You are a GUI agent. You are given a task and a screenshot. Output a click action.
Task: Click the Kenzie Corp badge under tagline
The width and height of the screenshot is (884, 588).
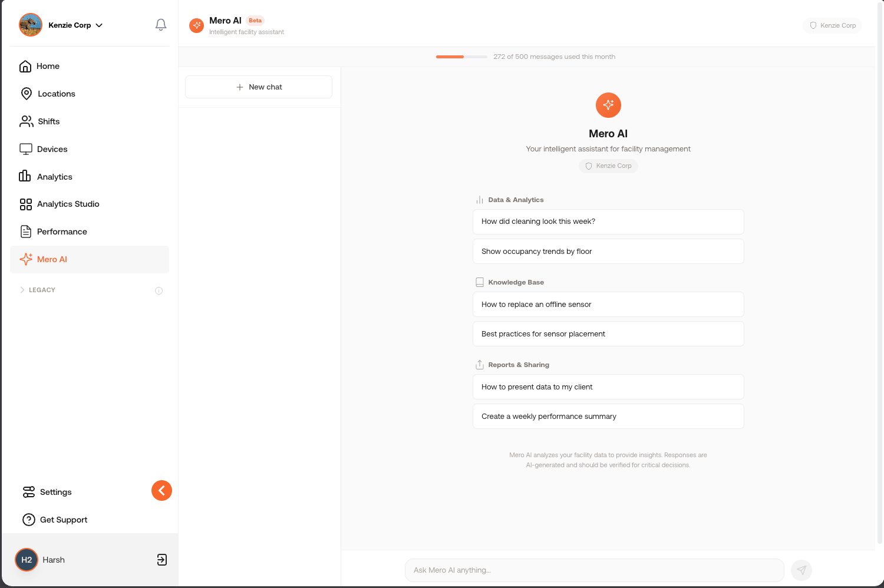[608, 166]
